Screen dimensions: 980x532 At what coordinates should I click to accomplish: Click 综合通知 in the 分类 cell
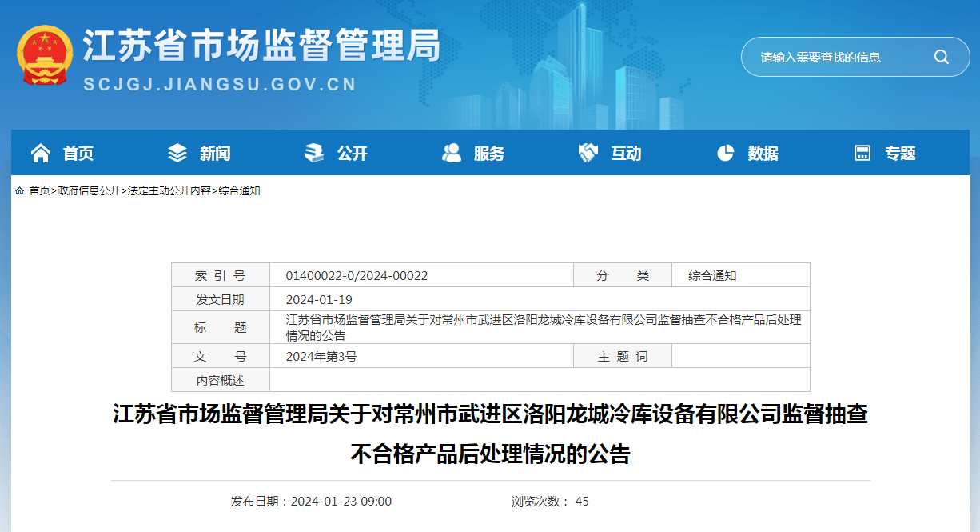point(712,275)
